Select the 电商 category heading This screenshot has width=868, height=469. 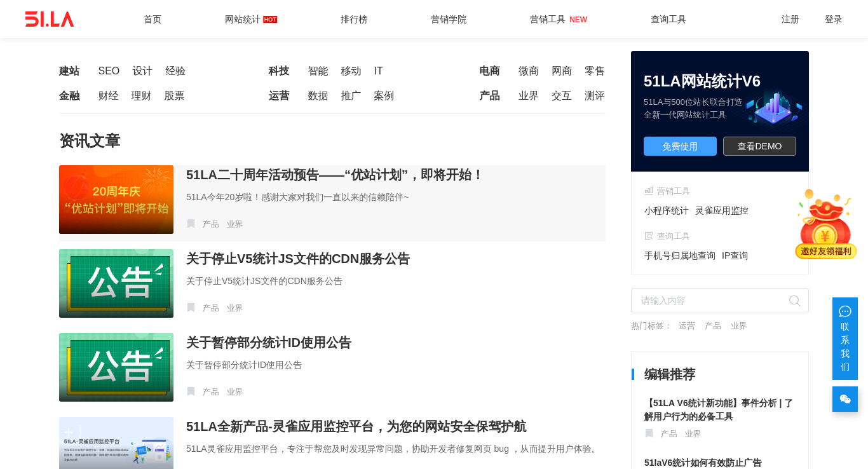(490, 71)
